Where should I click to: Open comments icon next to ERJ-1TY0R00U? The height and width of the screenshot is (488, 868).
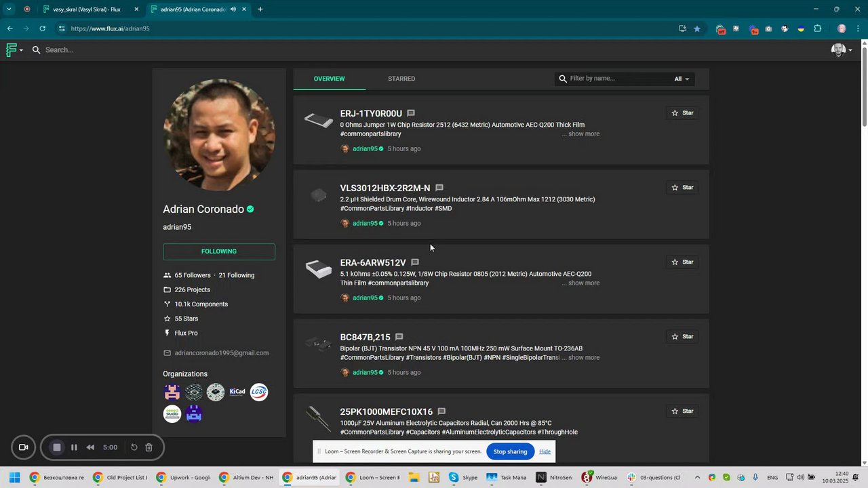(411, 113)
